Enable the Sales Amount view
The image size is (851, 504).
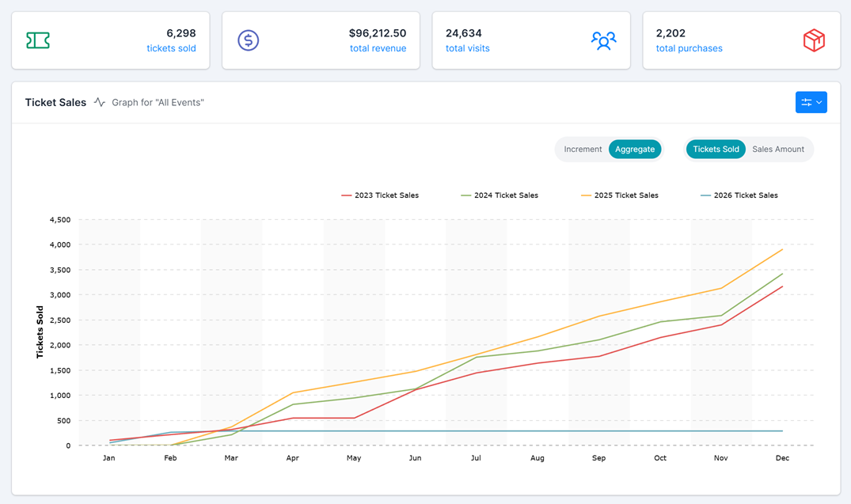point(778,149)
